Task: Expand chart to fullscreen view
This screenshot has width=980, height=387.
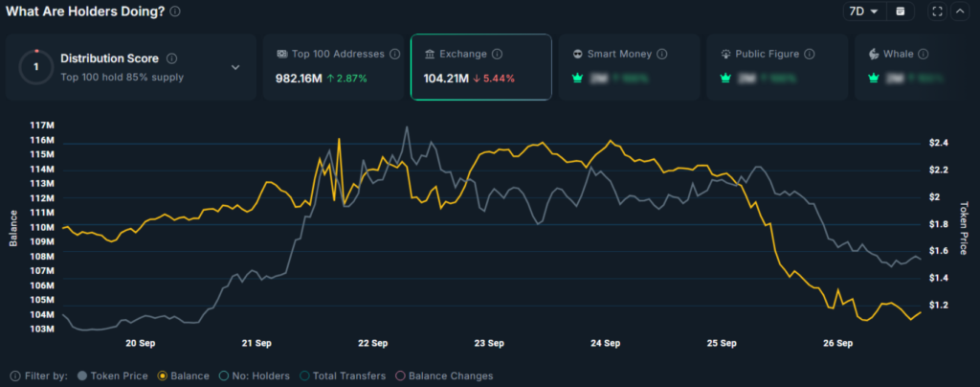Action: point(937,11)
